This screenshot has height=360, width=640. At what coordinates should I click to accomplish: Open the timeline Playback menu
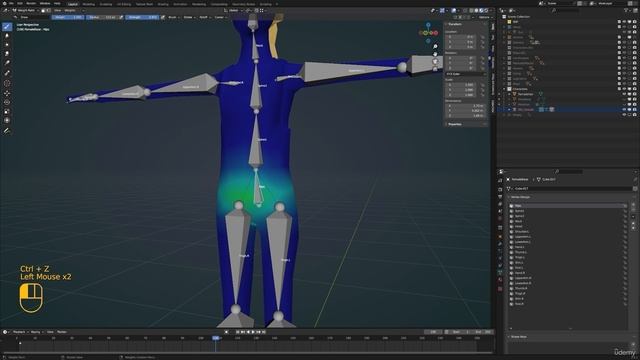click(20, 332)
